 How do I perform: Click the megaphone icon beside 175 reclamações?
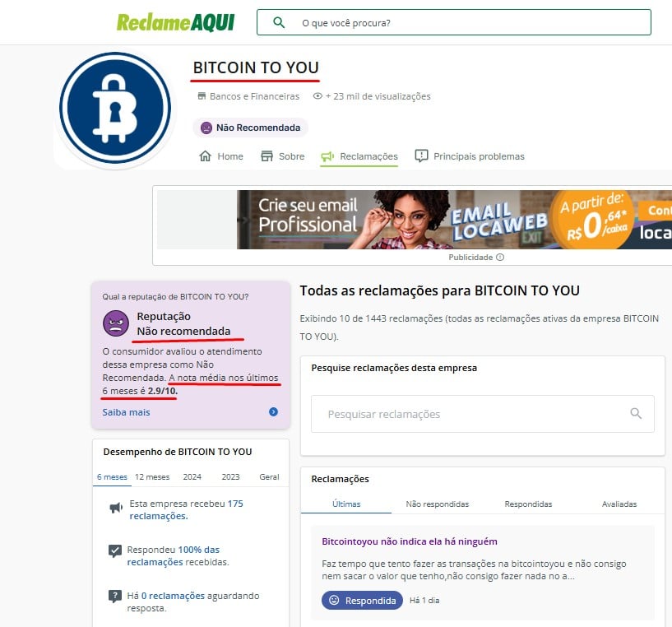pyautogui.click(x=116, y=509)
